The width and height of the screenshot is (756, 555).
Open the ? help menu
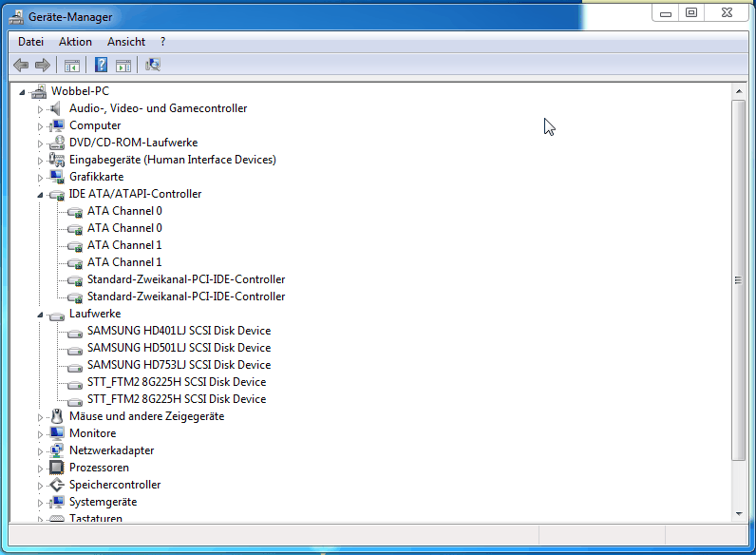point(163,42)
